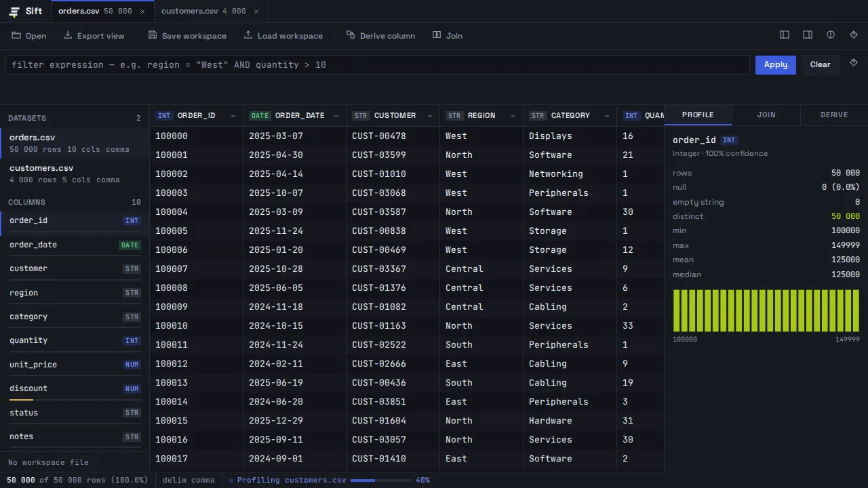868x488 pixels.
Task: Select the PROFILE panel tab
Action: point(698,115)
